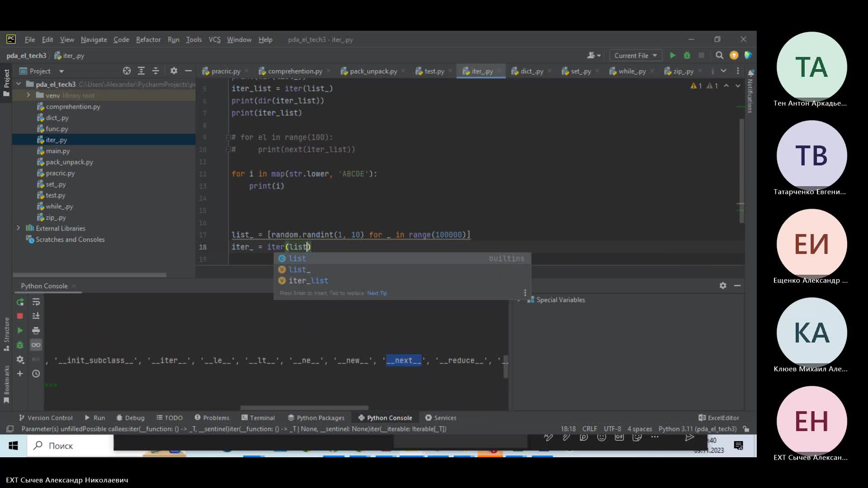Open Python Console panel options gear
Viewport: 868px width, 488px height.
[x=723, y=286]
